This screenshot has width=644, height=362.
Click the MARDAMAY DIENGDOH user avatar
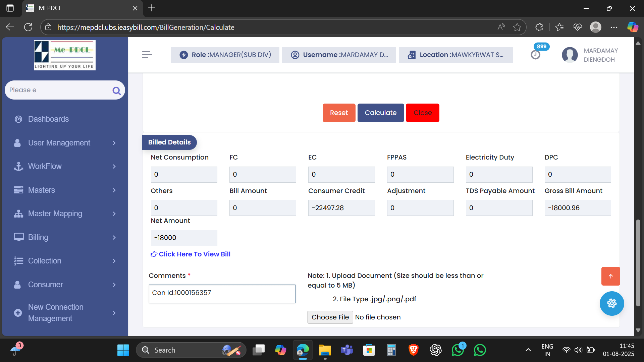tap(570, 55)
